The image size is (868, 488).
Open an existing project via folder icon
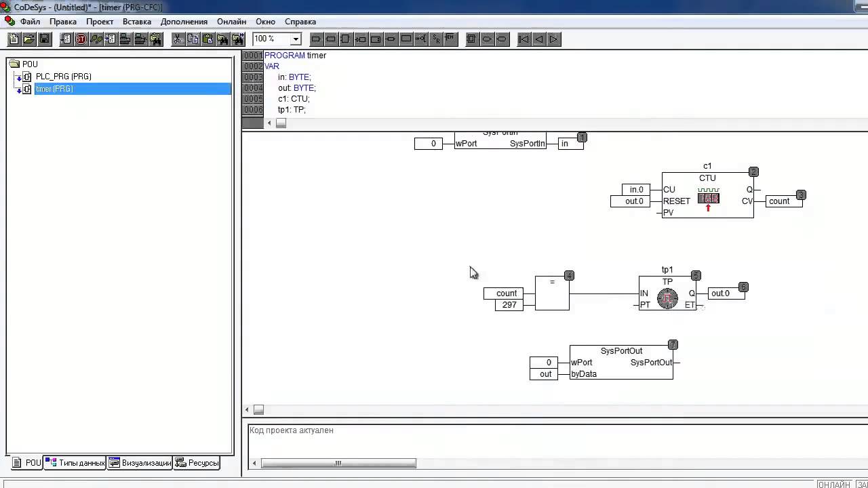28,39
